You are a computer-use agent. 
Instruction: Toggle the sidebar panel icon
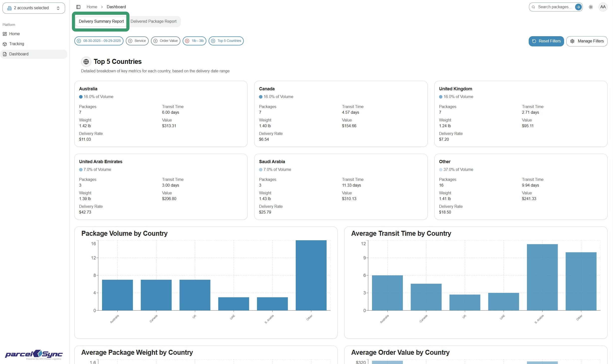78,7
